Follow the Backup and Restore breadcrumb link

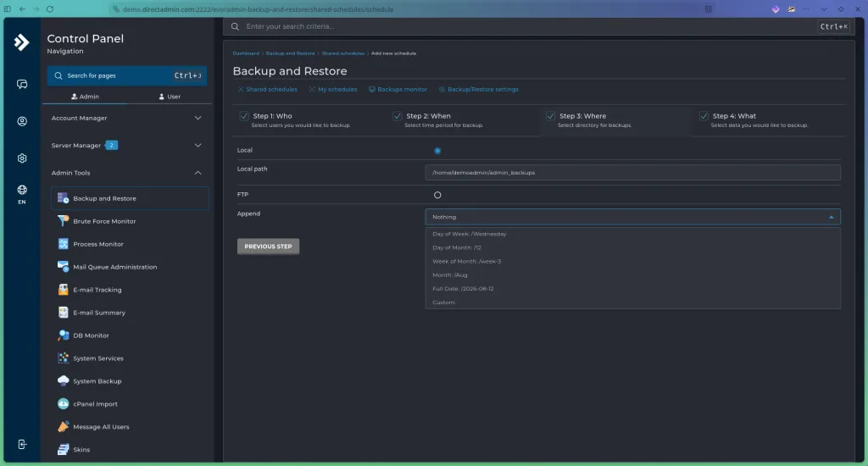coord(290,53)
